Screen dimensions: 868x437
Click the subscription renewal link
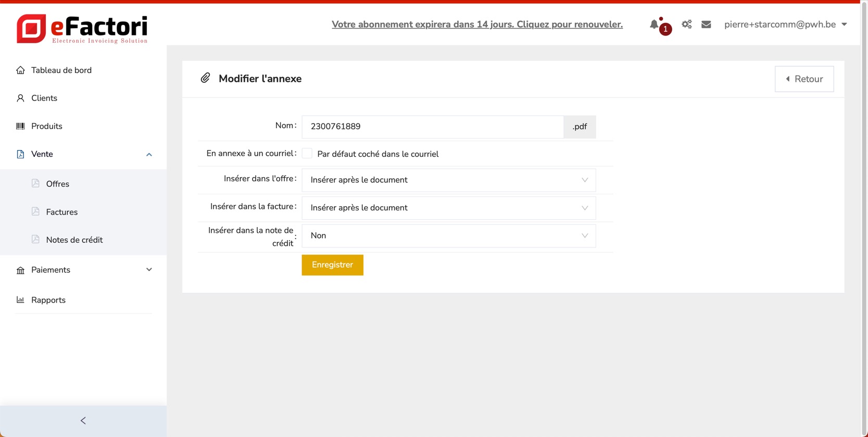pos(477,24)
